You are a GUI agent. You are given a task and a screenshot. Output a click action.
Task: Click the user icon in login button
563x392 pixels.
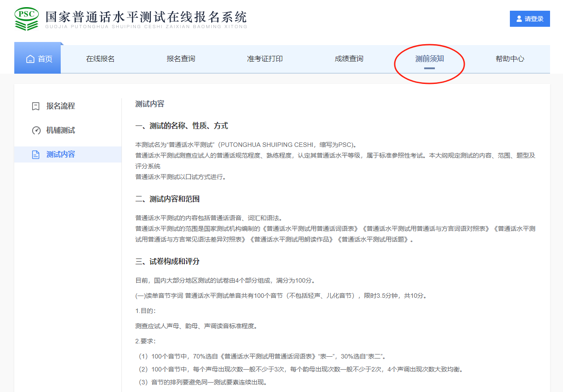(519, 19)
